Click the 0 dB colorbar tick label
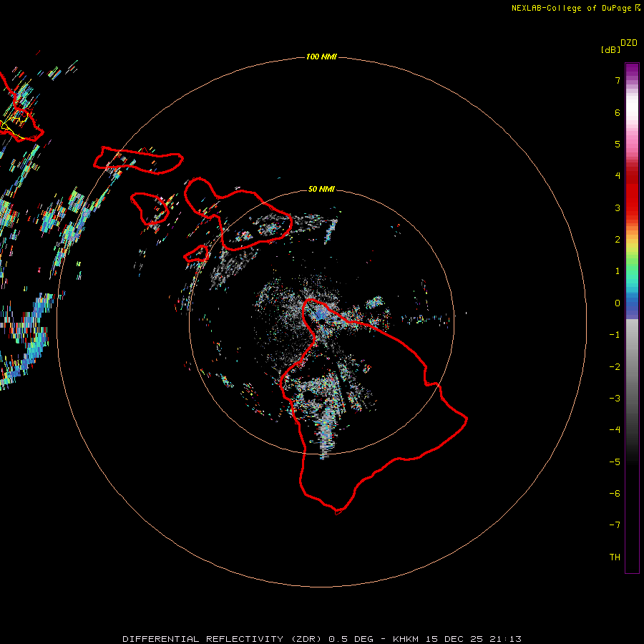 pyautogui.click(x=618, y=303)
